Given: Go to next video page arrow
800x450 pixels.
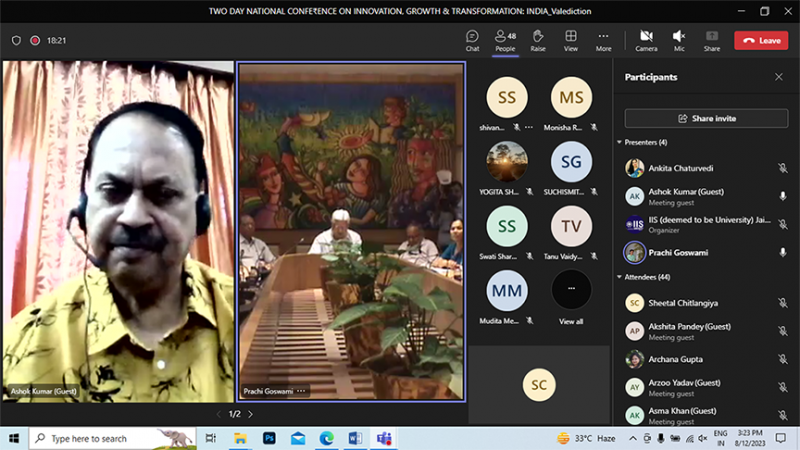Looking at the screenshot, I should (x=250, y=414).
